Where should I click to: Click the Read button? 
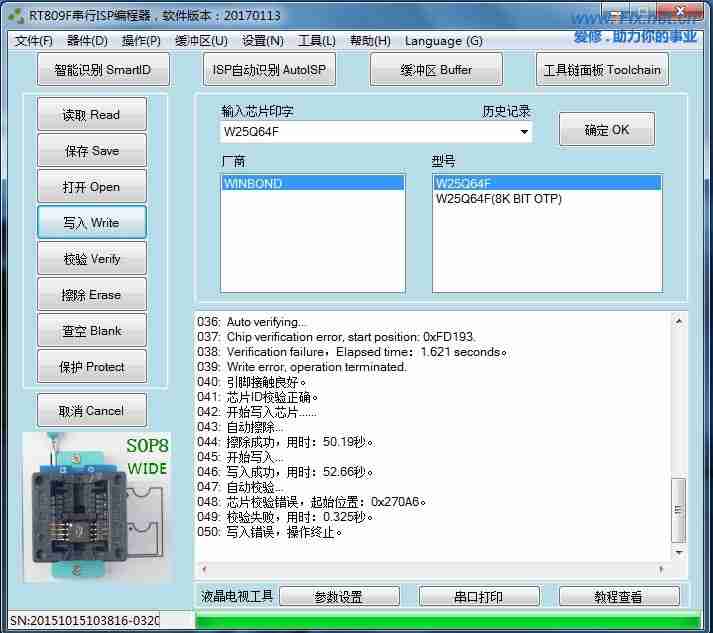[x=91, y=115]
